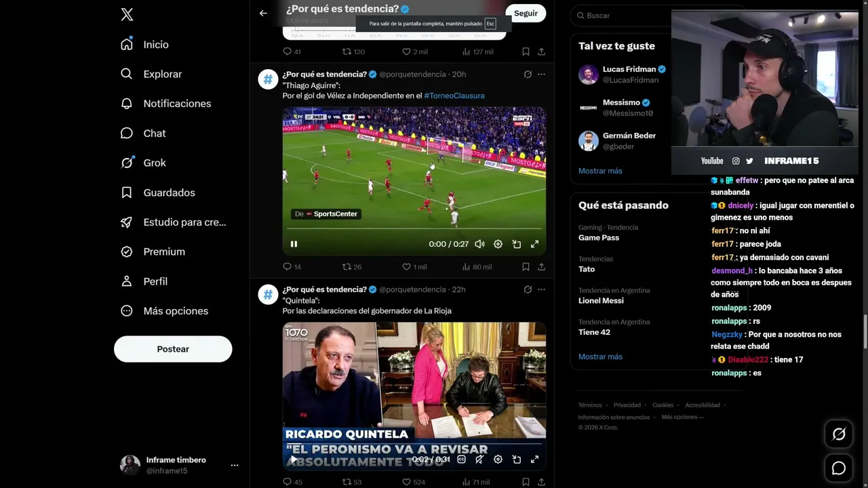The image size is (868, 488).
Task: Reply to the tweet with 45 replies
Action: tap(292, 483)
